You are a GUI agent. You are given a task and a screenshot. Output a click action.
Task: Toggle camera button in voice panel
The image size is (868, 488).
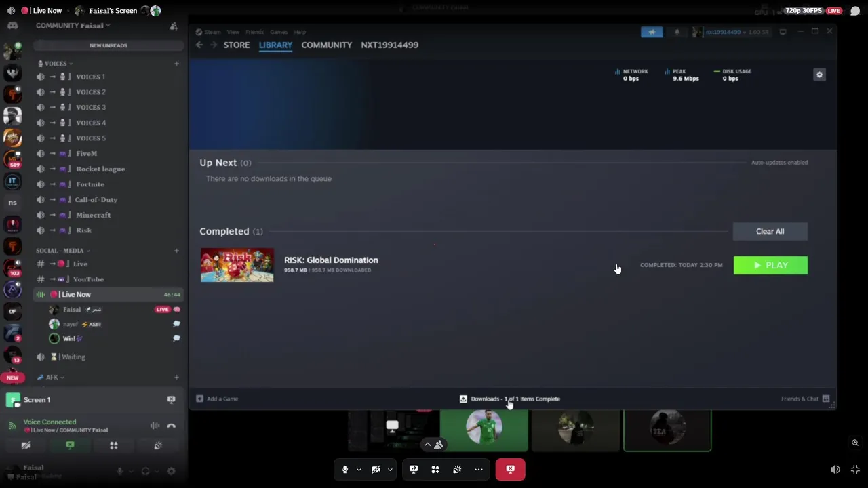26,445
